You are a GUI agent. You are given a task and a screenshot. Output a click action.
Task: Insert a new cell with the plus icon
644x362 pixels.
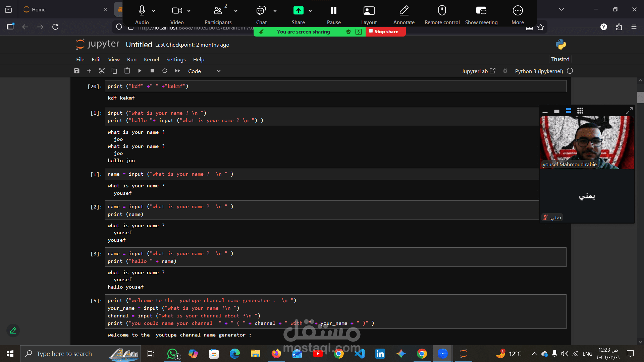pos(89,71)
